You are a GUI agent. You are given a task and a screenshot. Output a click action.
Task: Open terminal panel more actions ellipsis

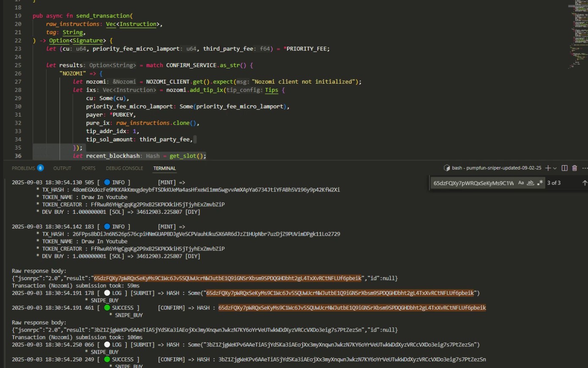point(585,168)
